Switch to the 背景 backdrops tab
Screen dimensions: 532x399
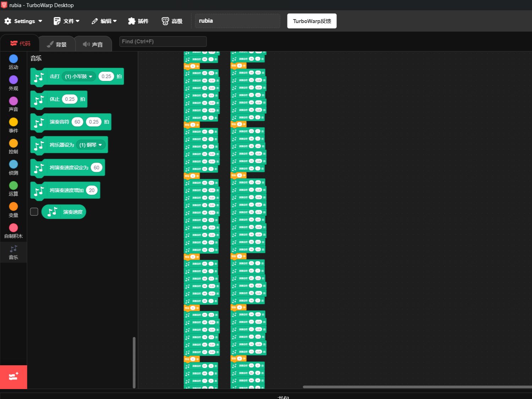[57, 44]
